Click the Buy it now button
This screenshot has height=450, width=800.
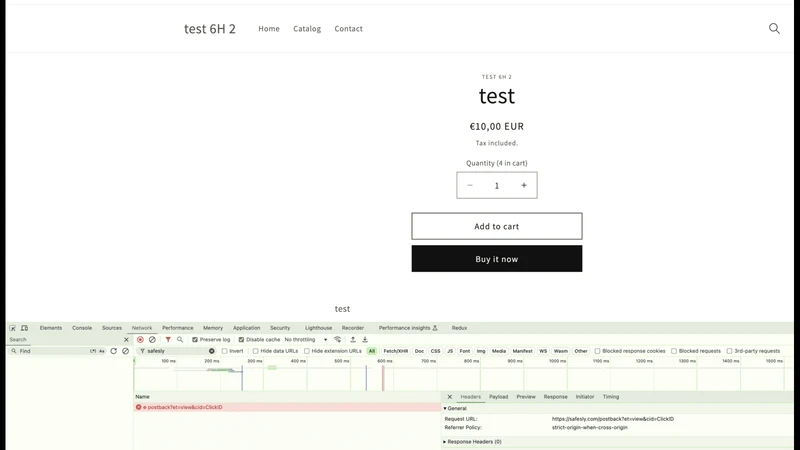[496, 259]
